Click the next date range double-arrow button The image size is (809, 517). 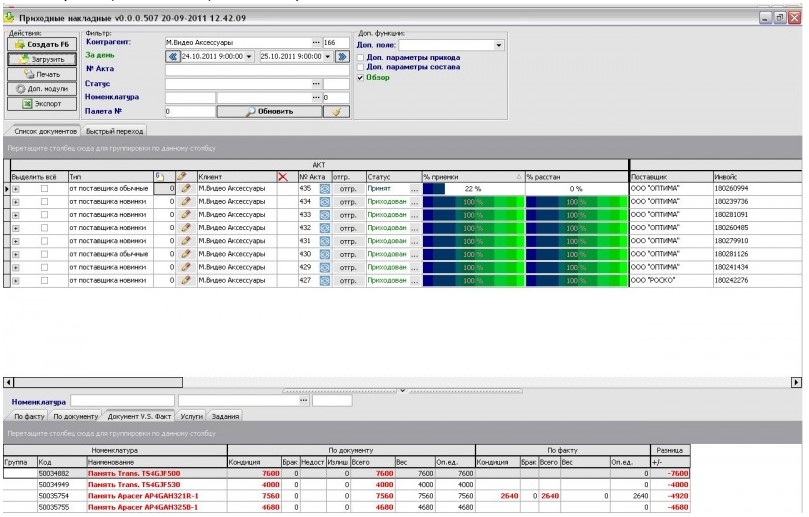pyautogui.click(x=342, y=57)
